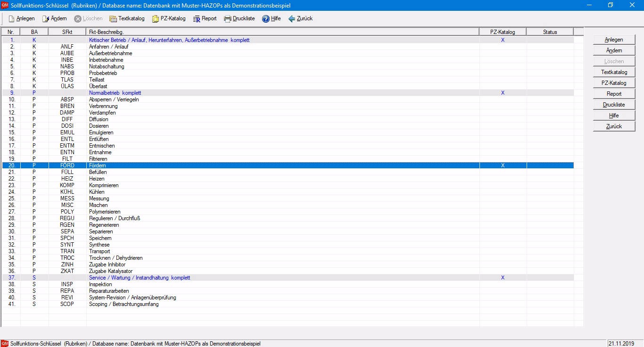Select the 'Komprimieren' row
Image resolution: width=644 pixels, height=347 pixels.
(x=288, y=185)
